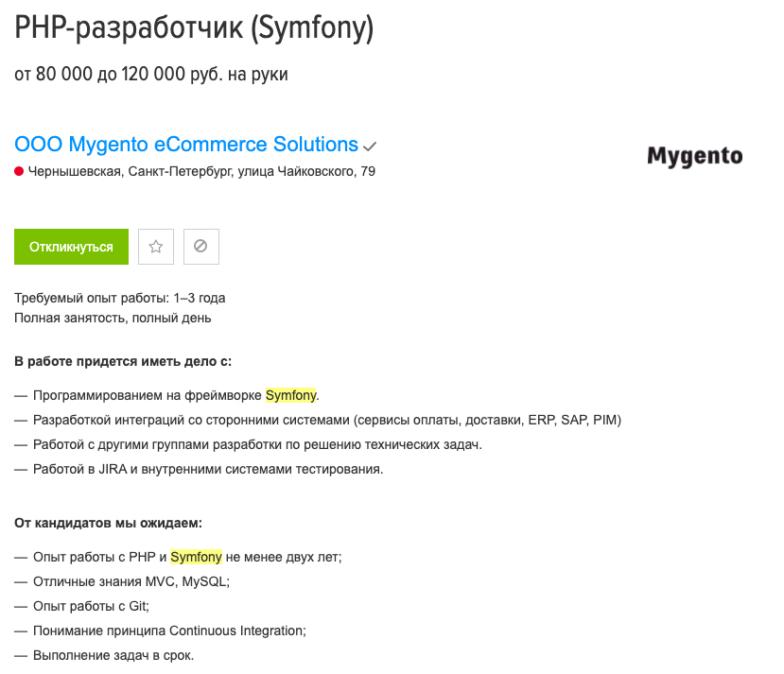
Task: Click the red metro dot before Чернышевская
Action: coord(19,171)
